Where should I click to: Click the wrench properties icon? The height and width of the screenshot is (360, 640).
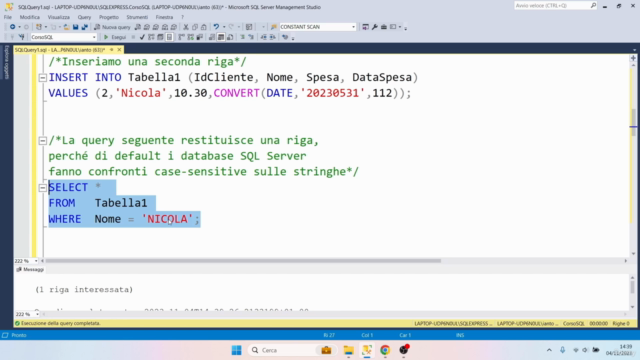tap(374, 27)
